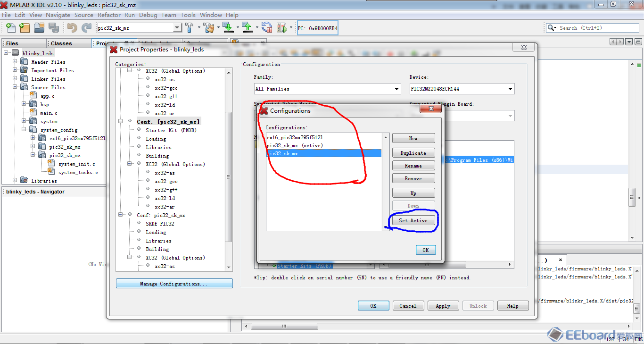Click the Up button in Configurations
The width and height of the screenshot is (644, 344).
coord(413,193)
